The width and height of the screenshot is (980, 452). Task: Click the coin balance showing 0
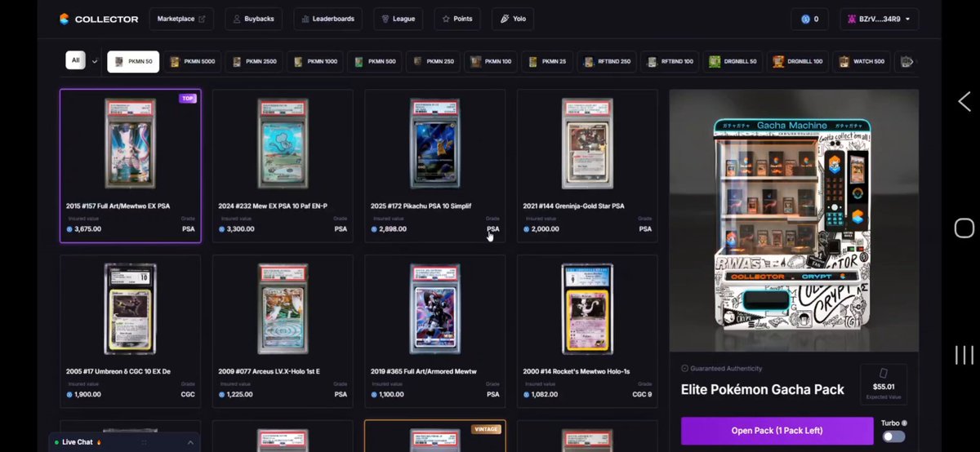click(810, 19)
